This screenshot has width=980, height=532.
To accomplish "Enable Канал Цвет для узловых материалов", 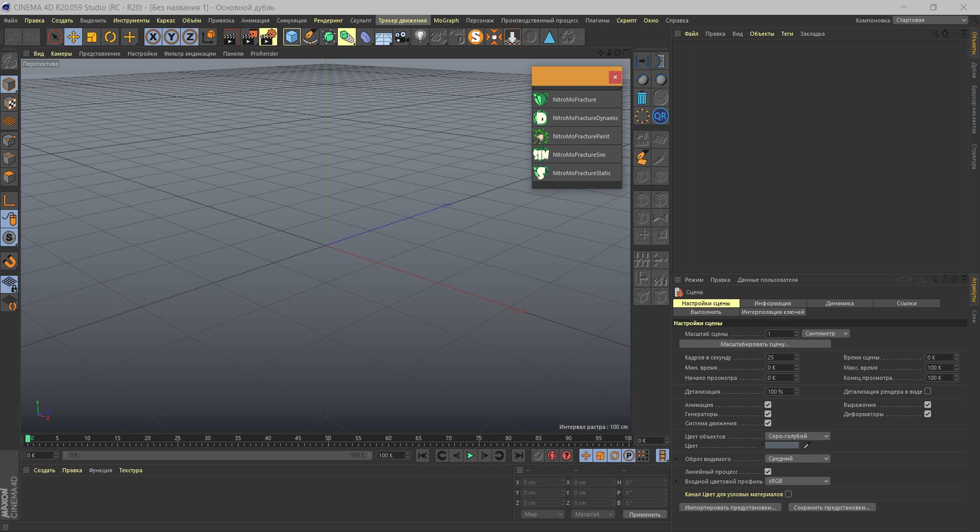I will [788, 494].
